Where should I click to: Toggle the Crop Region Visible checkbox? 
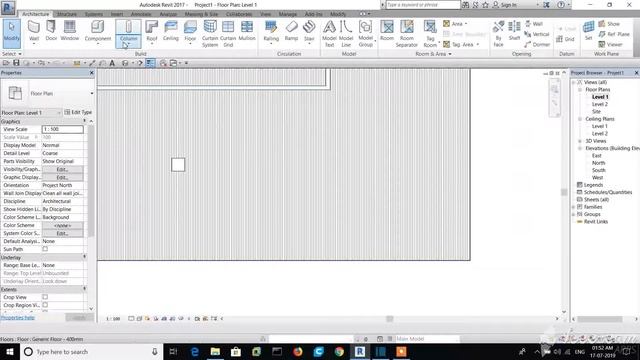(45, 305)
